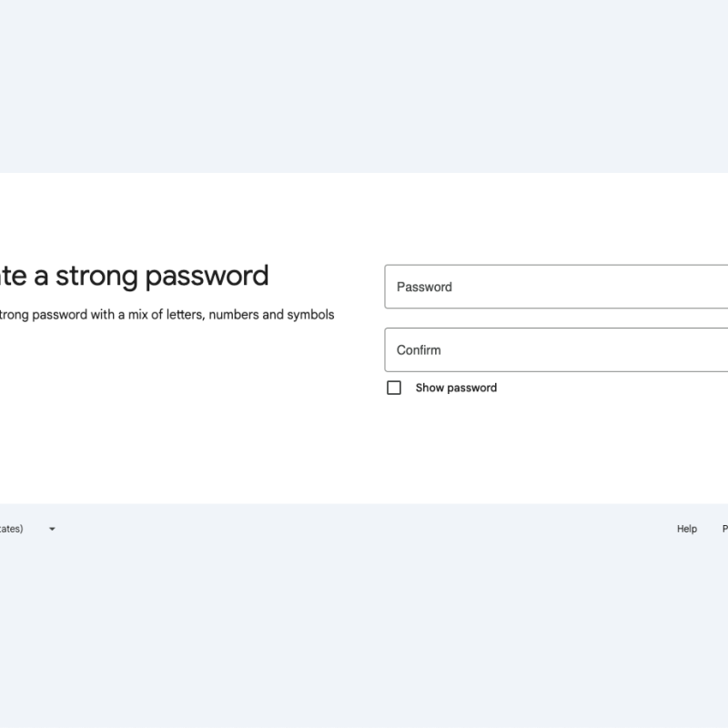Open the language dropdown showing (United States)
The image size is (728, 728).
pos(27,529)
